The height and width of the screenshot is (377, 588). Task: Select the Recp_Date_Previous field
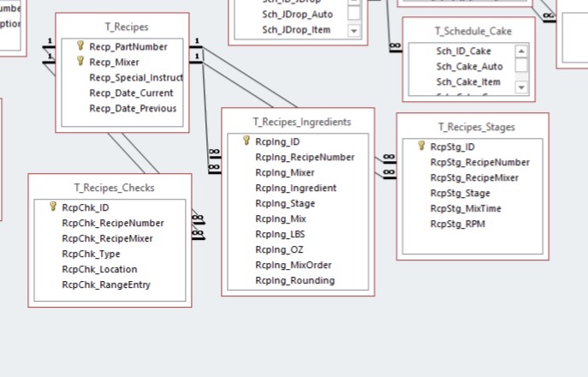pyautogui.click(x=133, y=109)
